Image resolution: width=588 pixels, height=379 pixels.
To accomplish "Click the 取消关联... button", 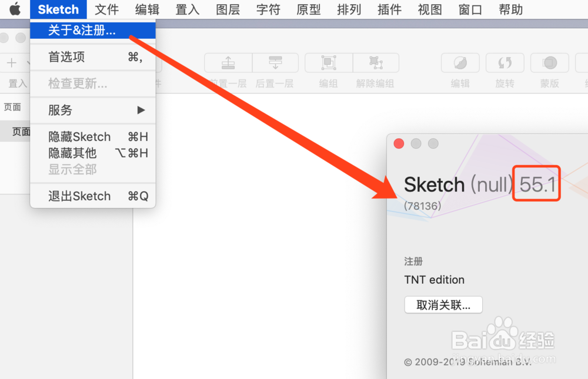I will (443, 305).
